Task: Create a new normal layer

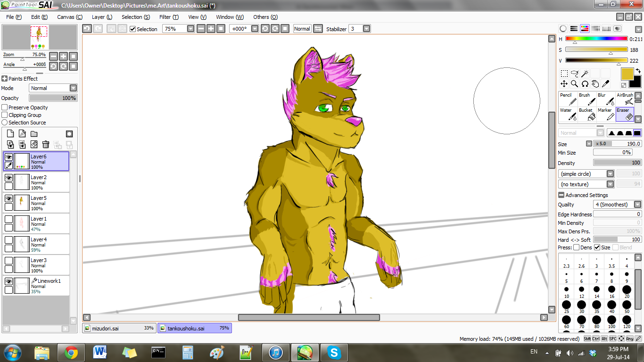Action: pyautogui.click(x=10, y=134)
